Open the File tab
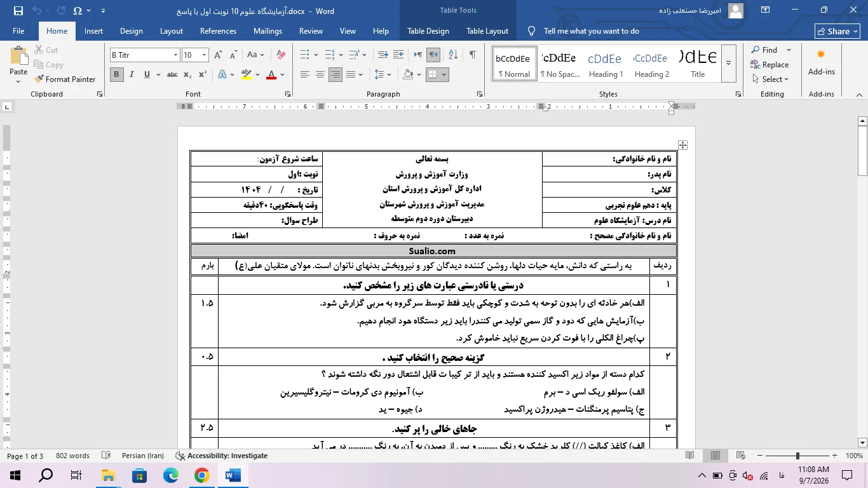 (18, 31)
